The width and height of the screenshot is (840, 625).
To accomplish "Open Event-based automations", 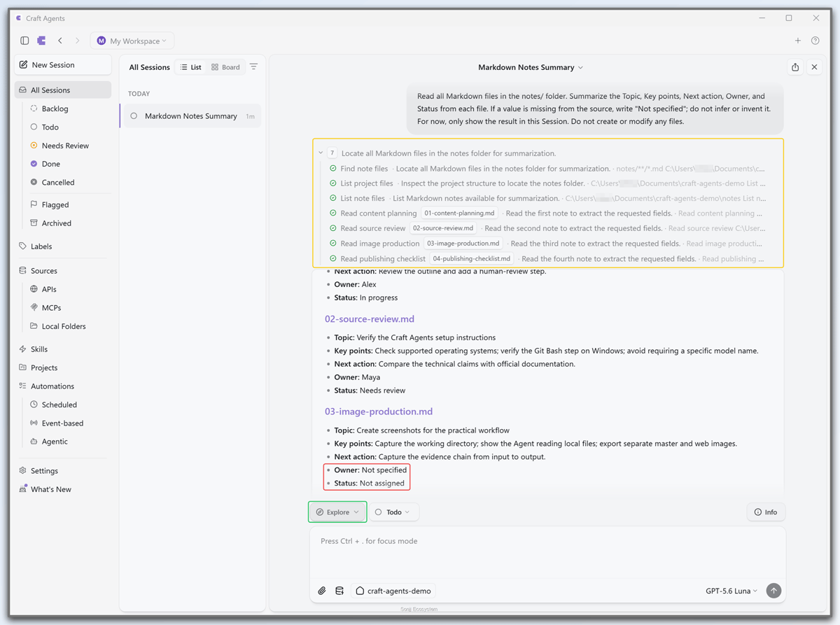I will click(x=63, y=423).
